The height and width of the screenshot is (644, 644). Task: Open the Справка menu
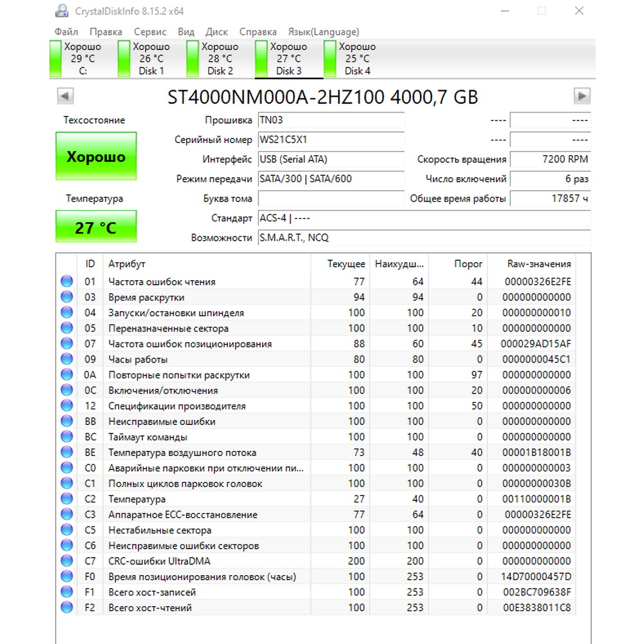258,32
